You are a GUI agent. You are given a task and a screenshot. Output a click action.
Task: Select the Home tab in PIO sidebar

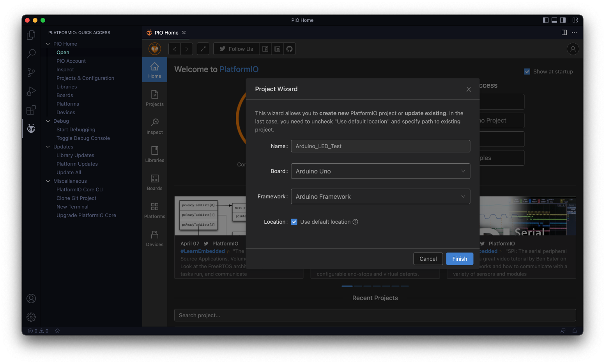click(x=155, y=70)
